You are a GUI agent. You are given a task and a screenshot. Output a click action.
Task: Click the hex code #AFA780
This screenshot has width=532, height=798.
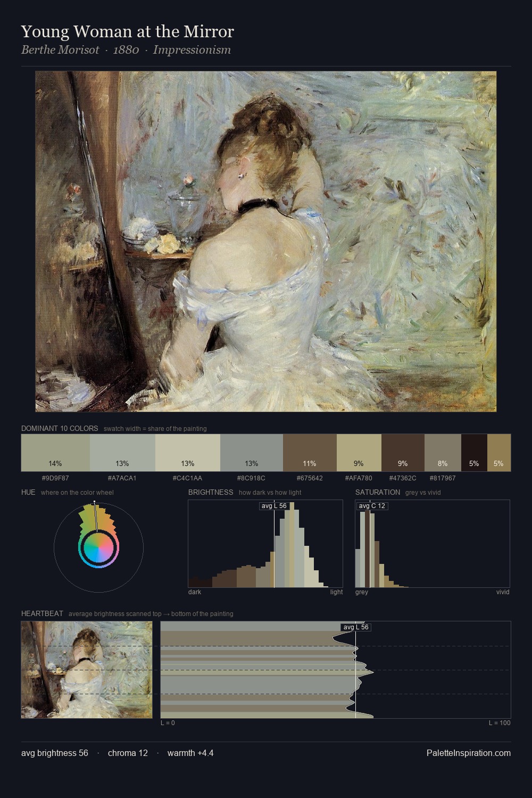point(359,478)
